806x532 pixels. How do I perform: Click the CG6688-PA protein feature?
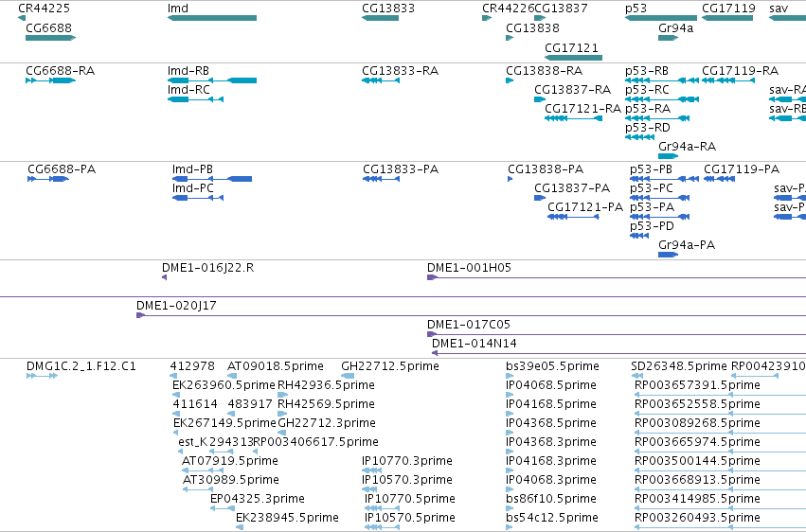pyautogui.click(x=48, y=179)
